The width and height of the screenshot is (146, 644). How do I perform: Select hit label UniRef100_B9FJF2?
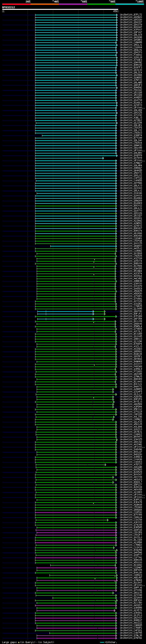pos(131,314)
